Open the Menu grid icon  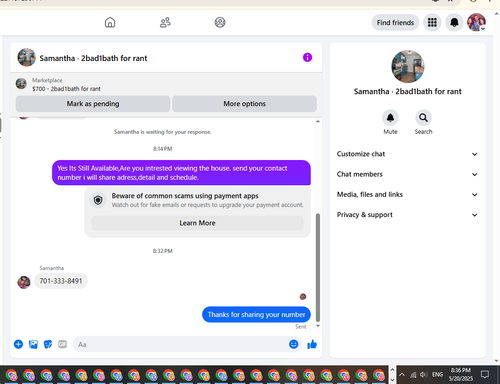pos(432,23)
